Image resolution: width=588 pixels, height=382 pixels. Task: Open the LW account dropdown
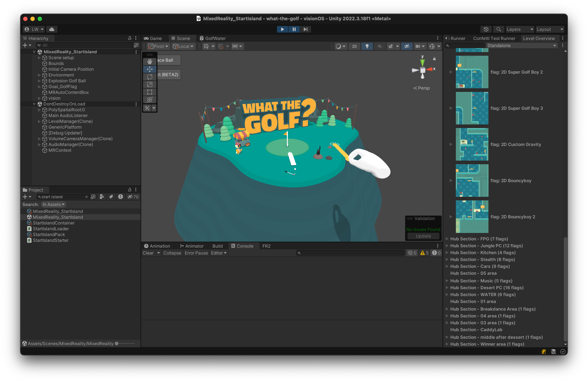pyautogui.click(x=34, y=29)
